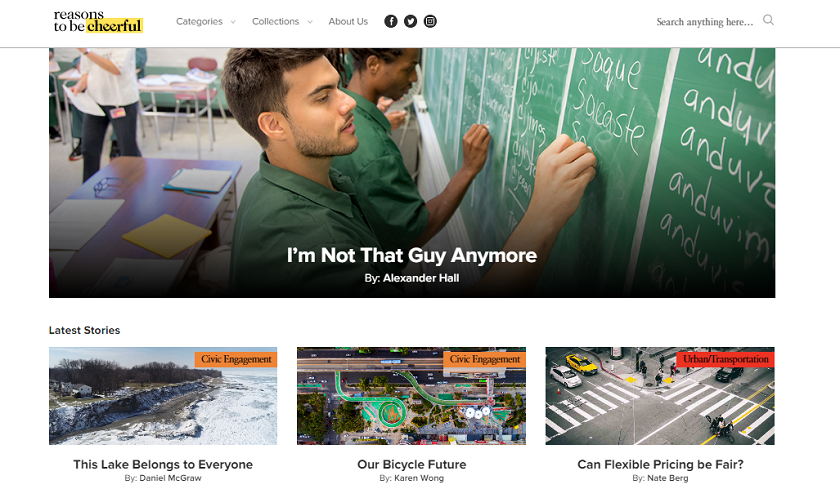Viewport: 840px width, 489px height.
Task: Expand the Collections dropdown chevron
Action: [310, 22]
